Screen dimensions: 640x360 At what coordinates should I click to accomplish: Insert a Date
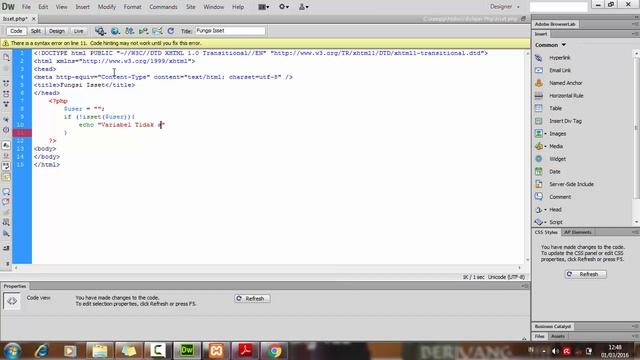tap(555, 171)
